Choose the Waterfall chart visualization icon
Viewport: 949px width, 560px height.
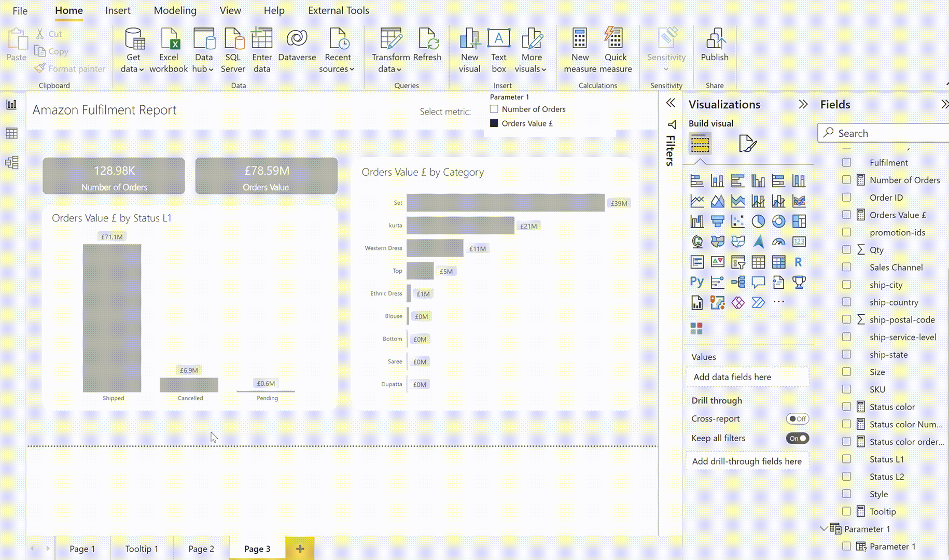coord(697,221)
